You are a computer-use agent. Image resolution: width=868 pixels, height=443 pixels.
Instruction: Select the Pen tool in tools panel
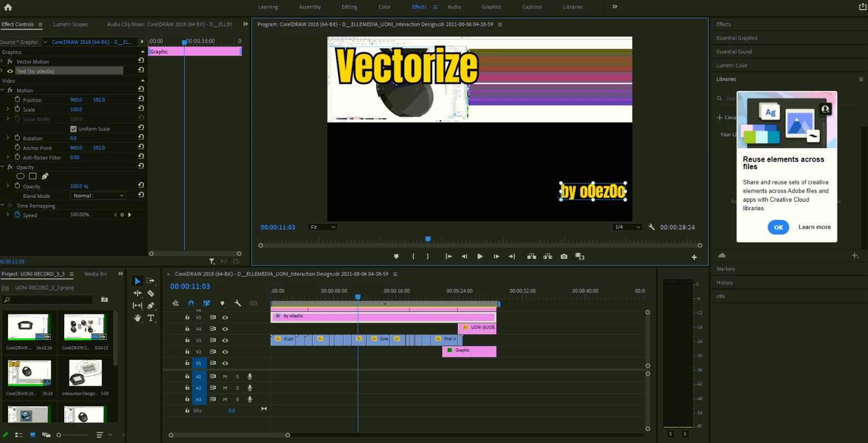coord(151,305)
